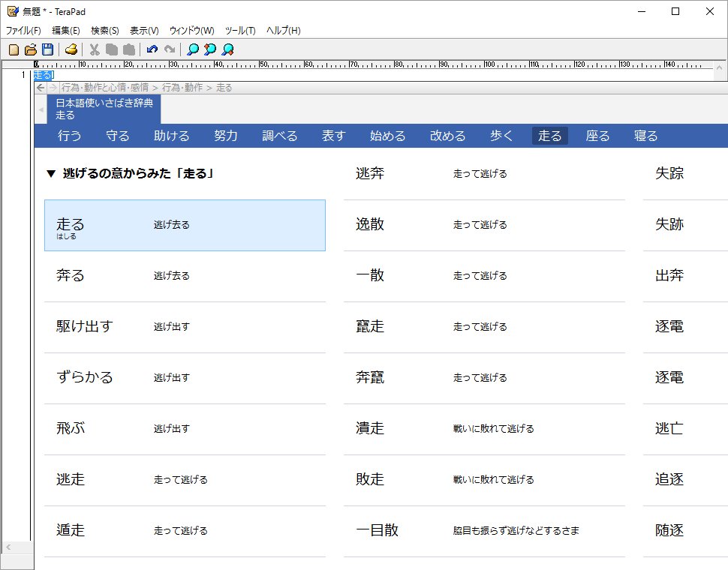Select the 奔る entry

point(185,277)
